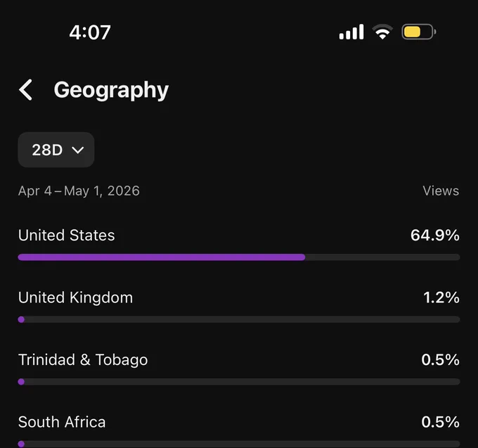Select the South Africa country label
The image size is (478, 448).
pyautogui.click(x=62, y=422)
